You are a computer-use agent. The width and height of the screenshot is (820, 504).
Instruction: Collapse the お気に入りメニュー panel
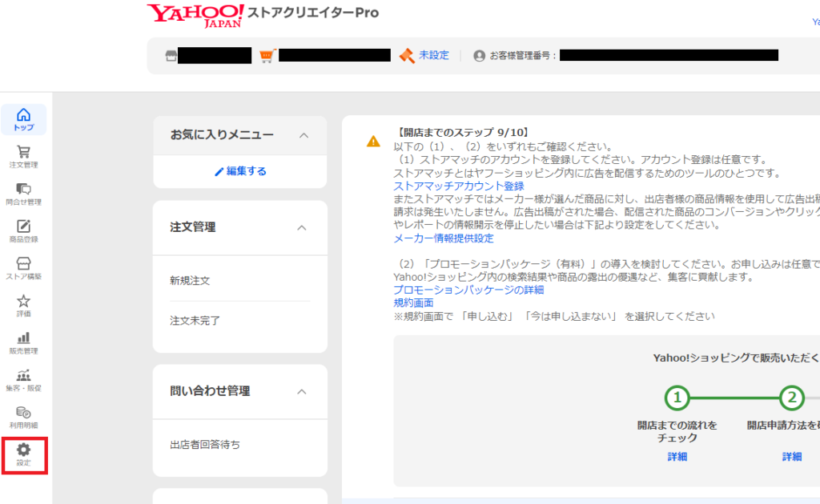click(303, 135)
